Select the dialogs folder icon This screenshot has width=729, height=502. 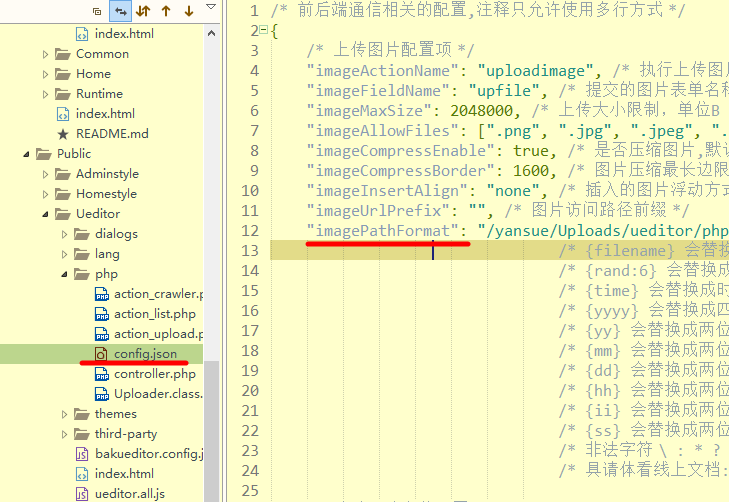81,234
